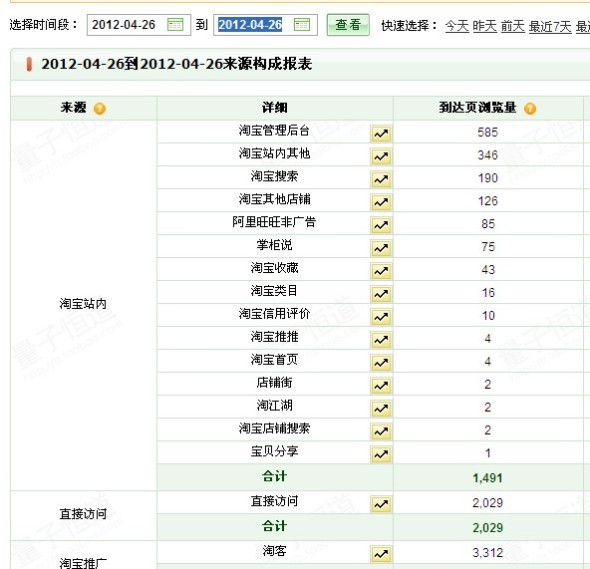This screenshot has width=590, height=569.
Task: Show trend chart for 淘宝类目
Action: (381, 294)
